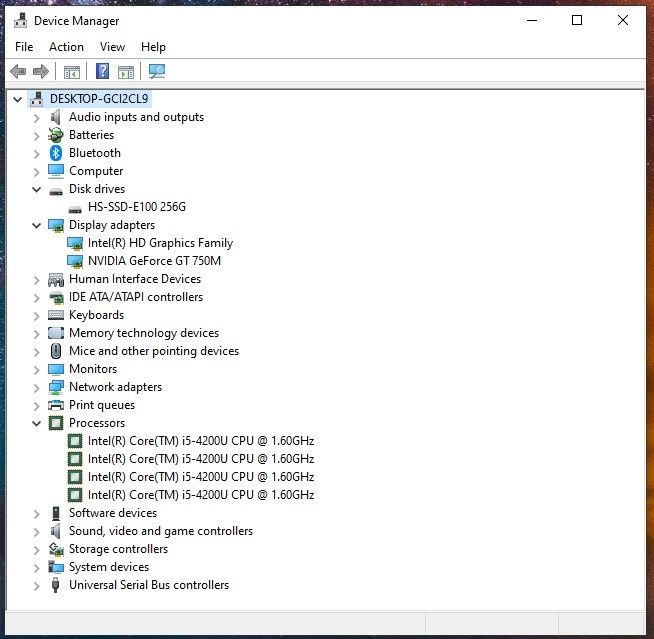
Task: Minimize the Device Manager window
Action: point(532,20)
